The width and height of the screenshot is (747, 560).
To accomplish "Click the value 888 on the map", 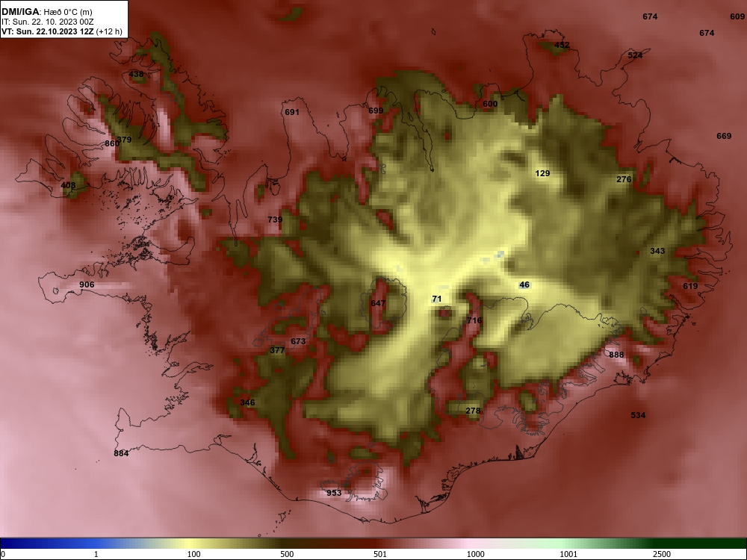I will point(616,355).
